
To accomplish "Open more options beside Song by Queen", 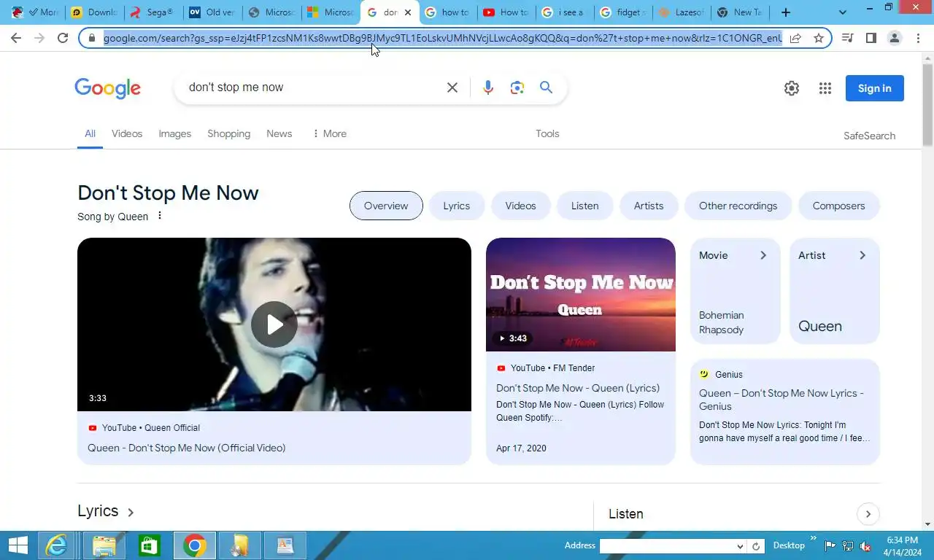I will [x=160, y=216].
